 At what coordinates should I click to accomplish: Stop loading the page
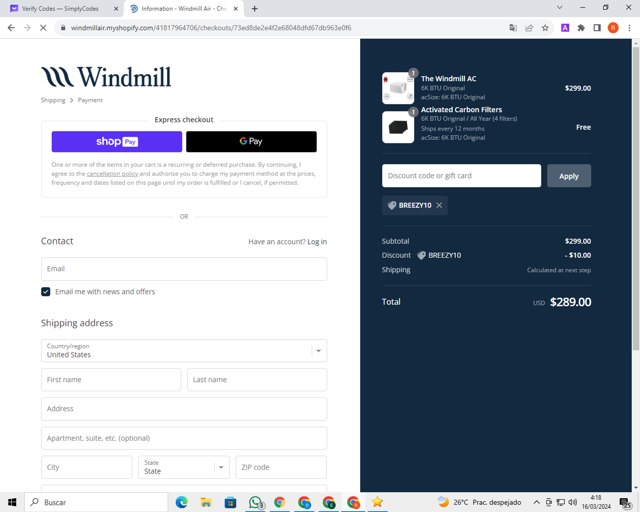point(43,28)
